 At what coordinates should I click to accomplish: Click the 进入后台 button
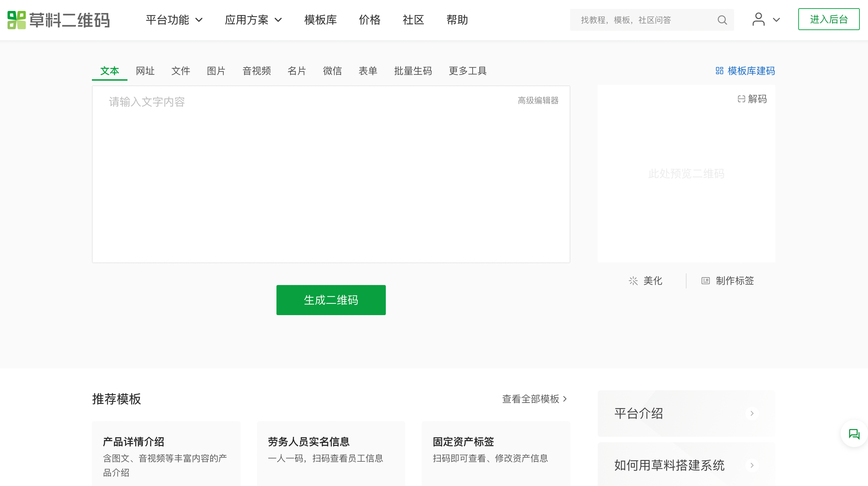coord(829,19)
